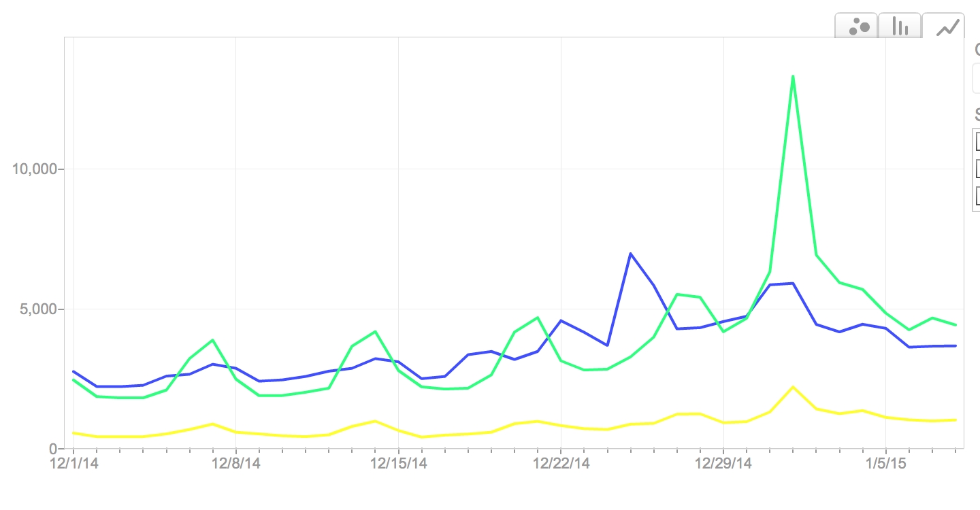The image size is (980, 510).
Task: Select the line chart view tab
Action: [947, 27]
